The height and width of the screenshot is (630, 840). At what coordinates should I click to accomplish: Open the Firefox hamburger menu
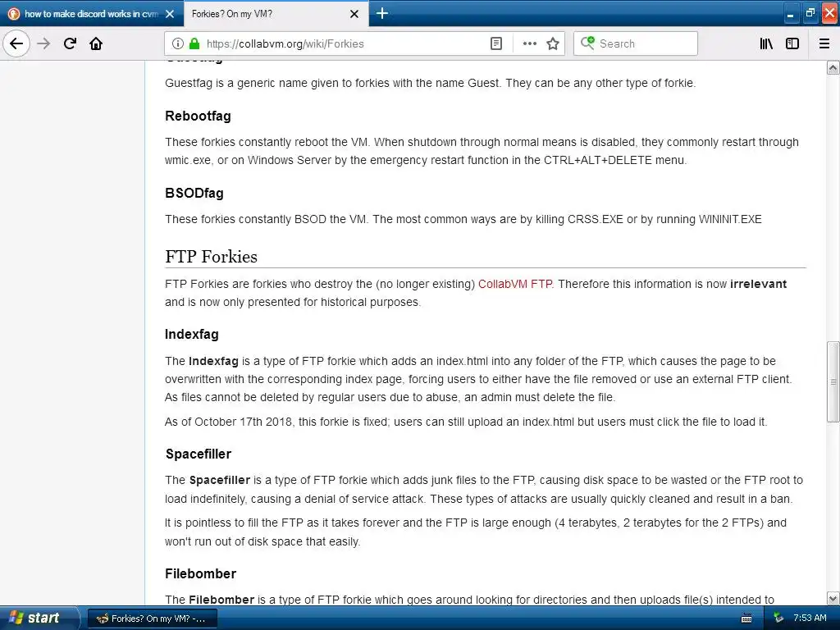click(824, 43)
